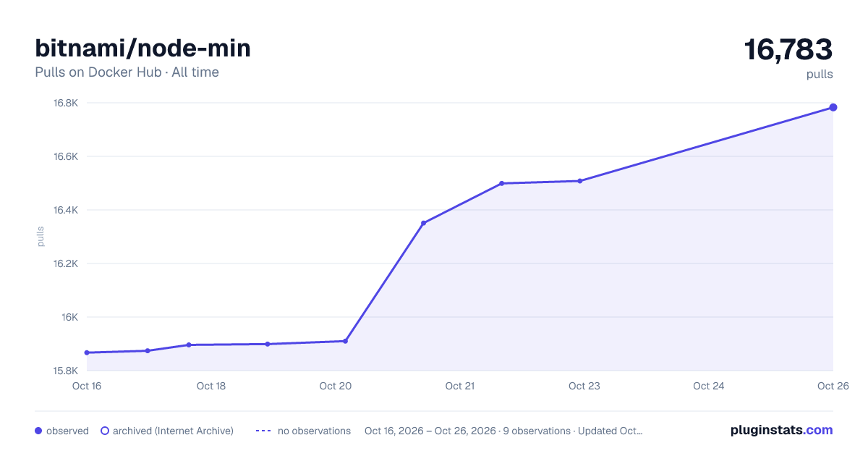Click the data point near 16.5K before Oct 23
Screen dimensions: 868x456
click(501, 183)
